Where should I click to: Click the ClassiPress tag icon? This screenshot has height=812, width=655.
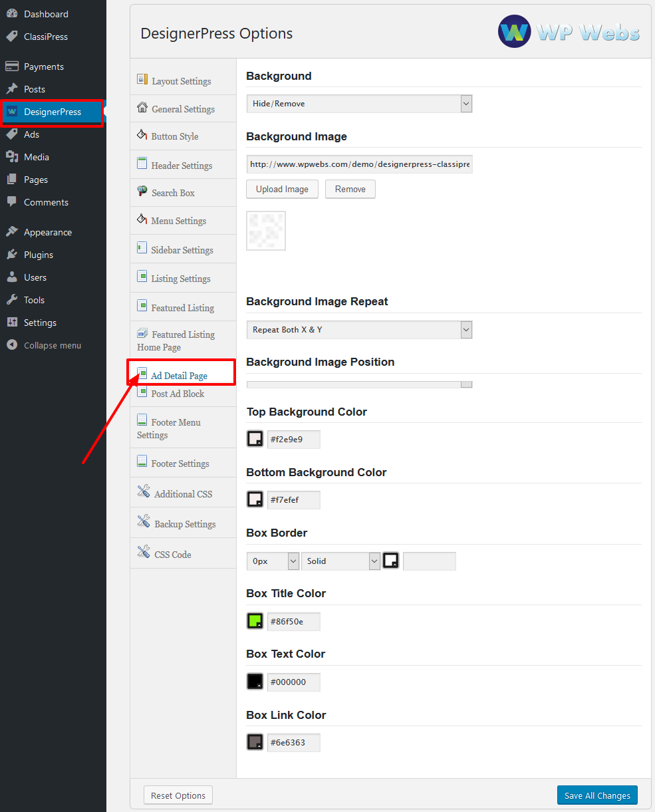pos(11,37)
